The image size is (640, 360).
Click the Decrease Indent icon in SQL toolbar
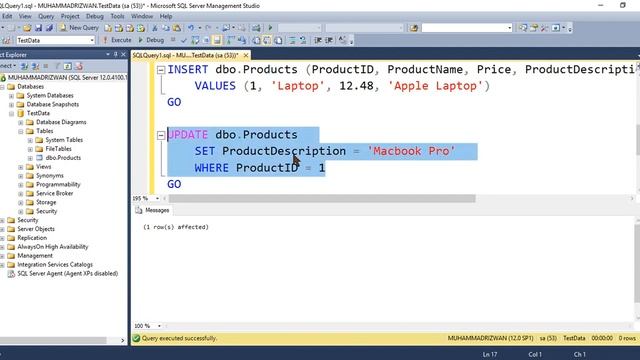(318, 40)
